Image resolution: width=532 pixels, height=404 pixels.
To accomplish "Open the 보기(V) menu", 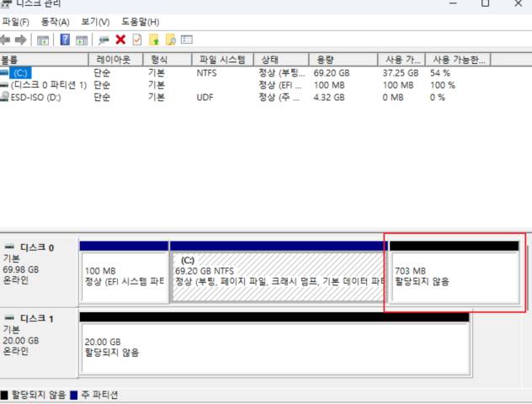I will pos(94,21).
